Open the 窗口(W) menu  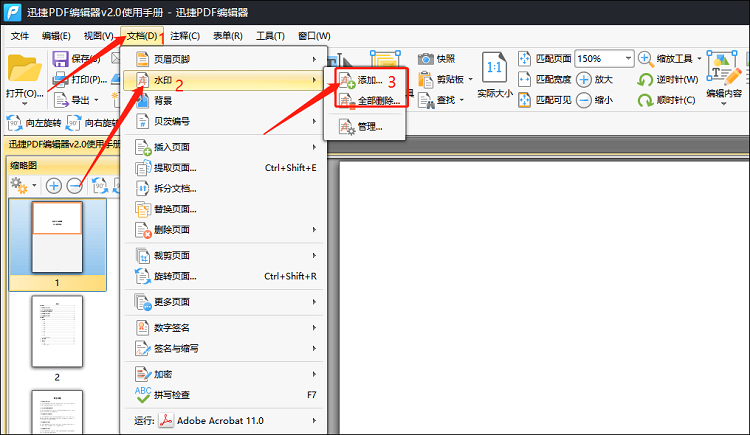pos(314,36)
